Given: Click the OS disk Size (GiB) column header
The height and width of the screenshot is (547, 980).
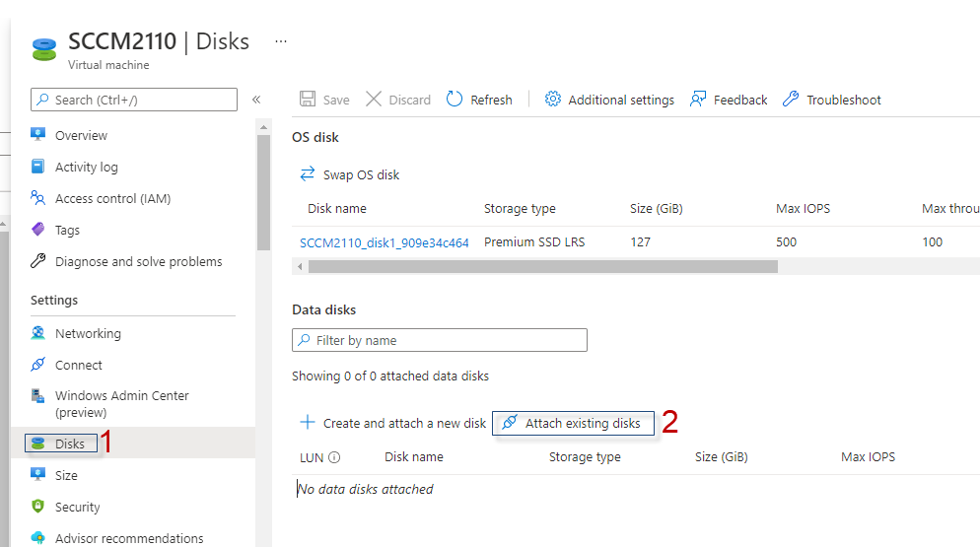Looking at the screenshot, I should pyautogui.click(x=657, y=209).
